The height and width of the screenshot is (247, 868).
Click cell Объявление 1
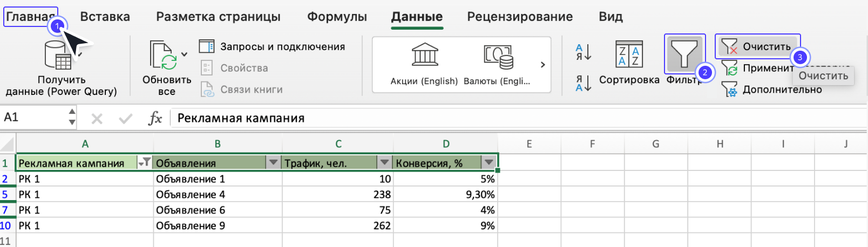click(218, 179)
